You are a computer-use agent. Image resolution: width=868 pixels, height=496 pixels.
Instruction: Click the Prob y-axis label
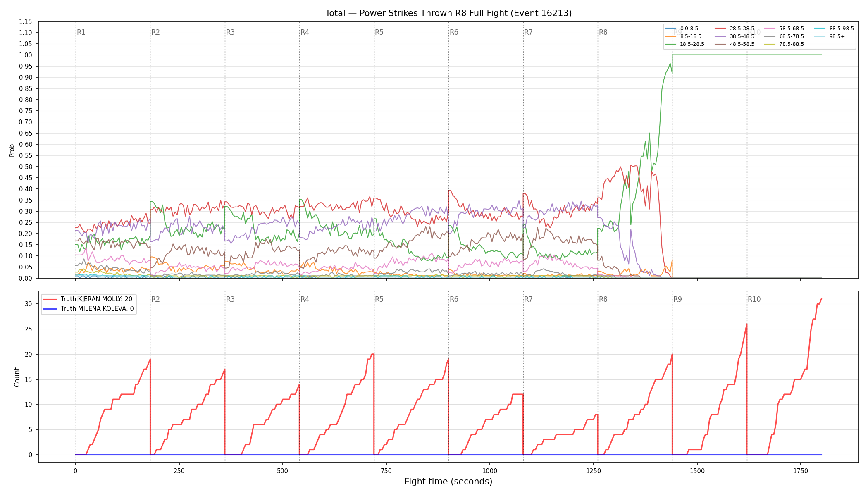pos(12,150)
